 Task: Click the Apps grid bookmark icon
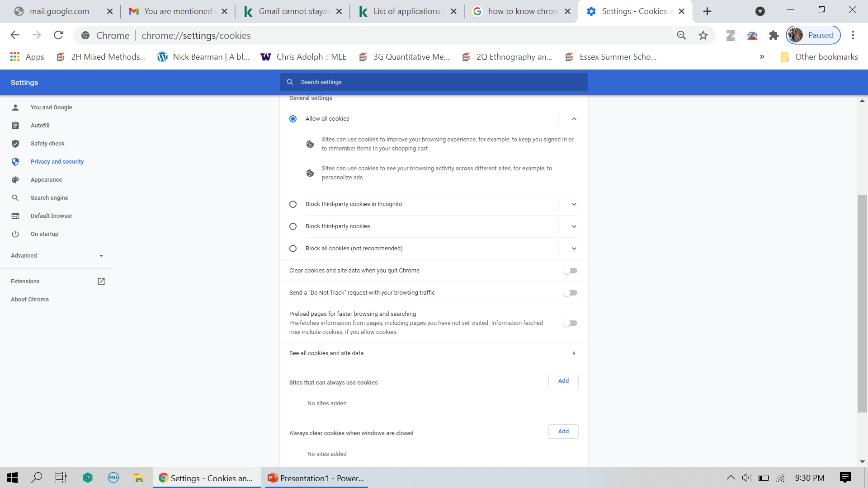tap(15, 57)
